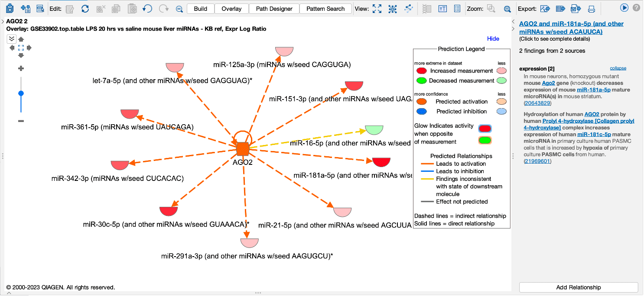
Task: Click the Add Relationship button
Action: click(578, 287)
